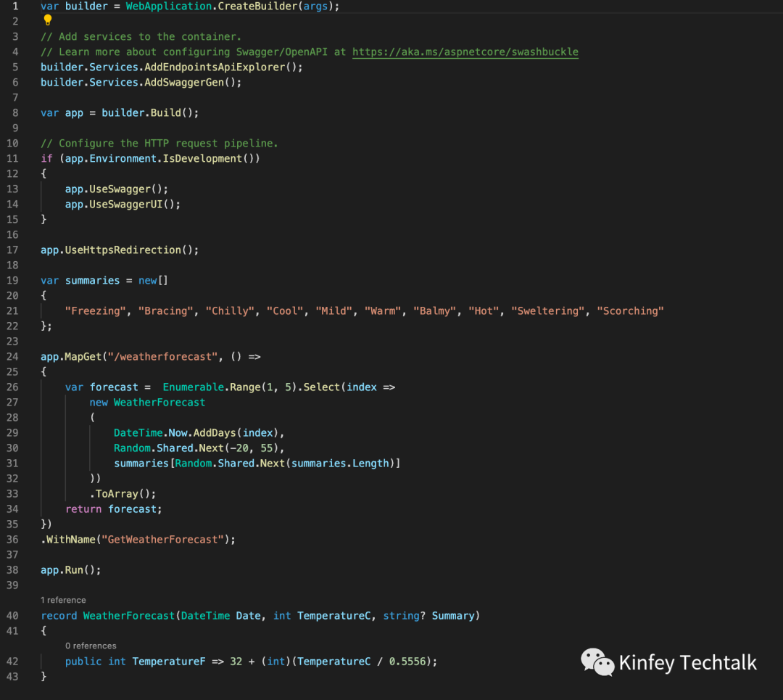Click the "Sweltering" string literal
The height and width of the screenshot is (700, 783).
[548, 310]
